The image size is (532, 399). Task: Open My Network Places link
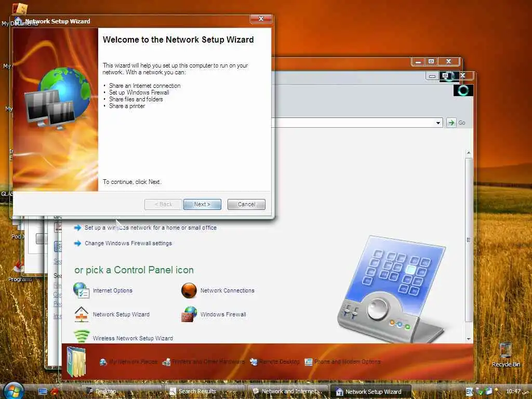tap(133, 362)
